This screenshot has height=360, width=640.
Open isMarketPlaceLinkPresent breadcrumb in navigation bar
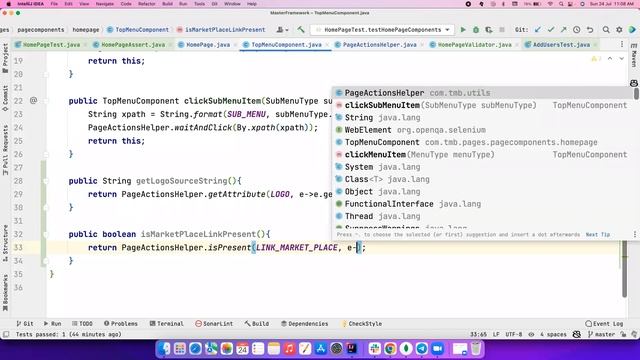point(221,30)
